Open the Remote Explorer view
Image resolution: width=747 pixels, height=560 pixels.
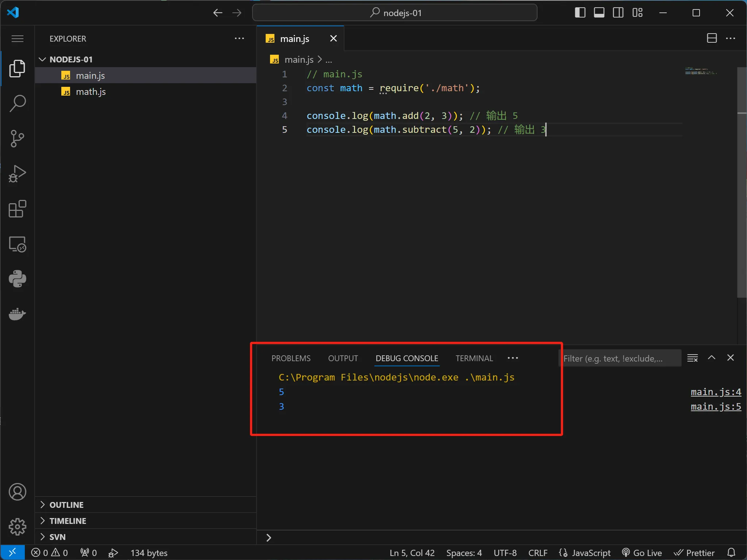click(17, 244)
